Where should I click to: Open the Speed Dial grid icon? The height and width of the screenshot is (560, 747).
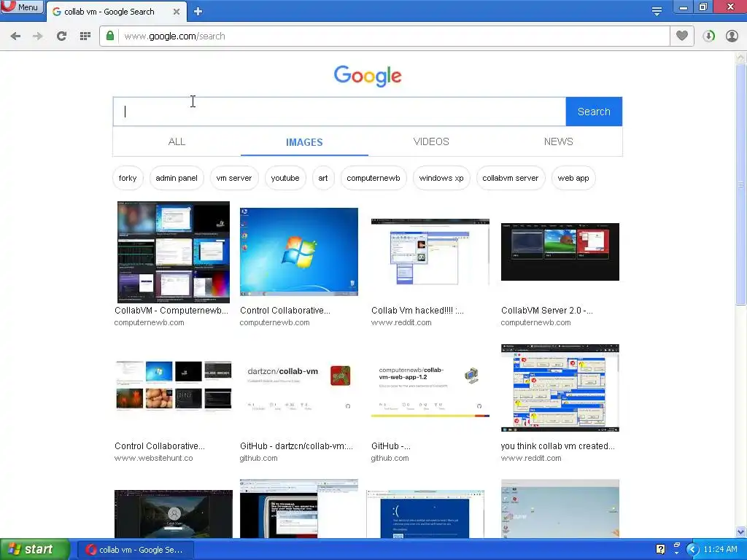pos(85,36)
